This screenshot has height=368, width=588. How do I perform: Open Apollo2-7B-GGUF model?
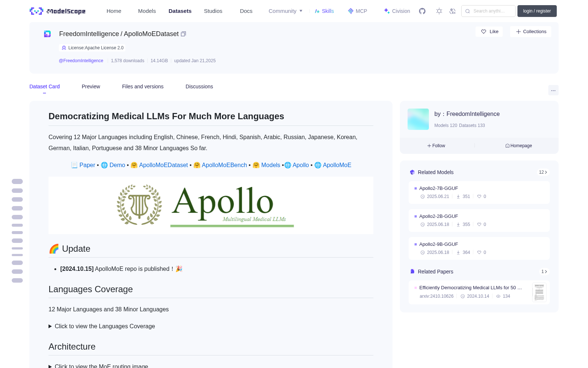(x=479, y=192)
